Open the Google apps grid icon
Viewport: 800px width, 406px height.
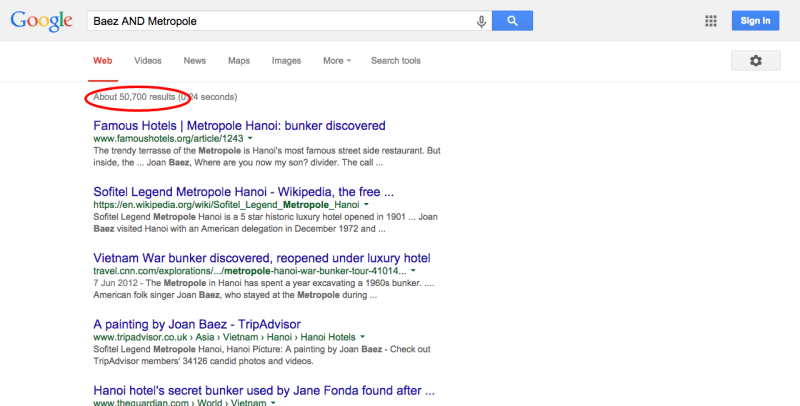(x=711, y=20)
